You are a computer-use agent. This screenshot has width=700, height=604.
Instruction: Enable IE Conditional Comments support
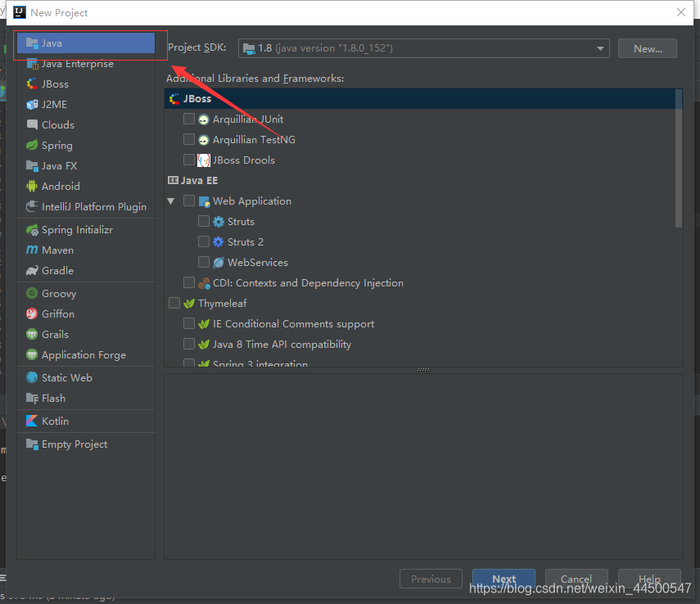189,323
